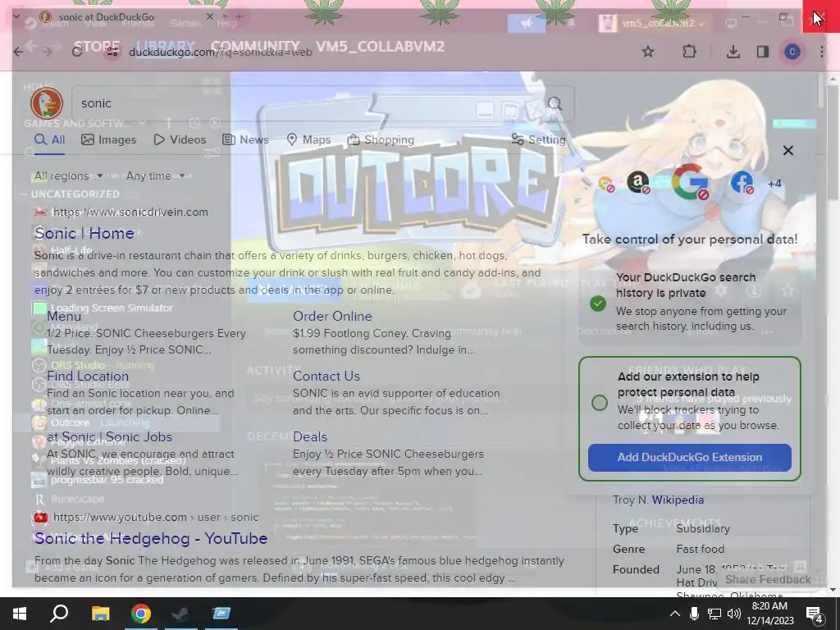Go back using Chrome's back arrow
840x630 pixels.
pyautogui.click(x=18, y=52)
